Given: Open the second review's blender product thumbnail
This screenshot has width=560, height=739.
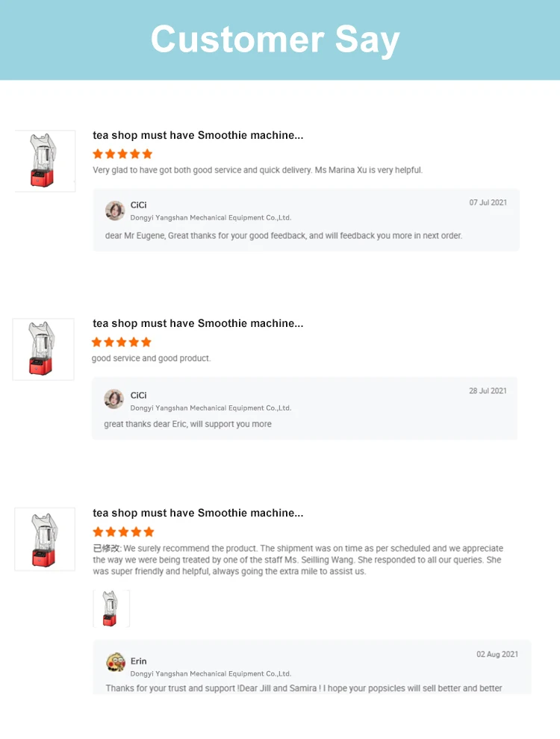Looking at the screenshot, I should point(43,349).
